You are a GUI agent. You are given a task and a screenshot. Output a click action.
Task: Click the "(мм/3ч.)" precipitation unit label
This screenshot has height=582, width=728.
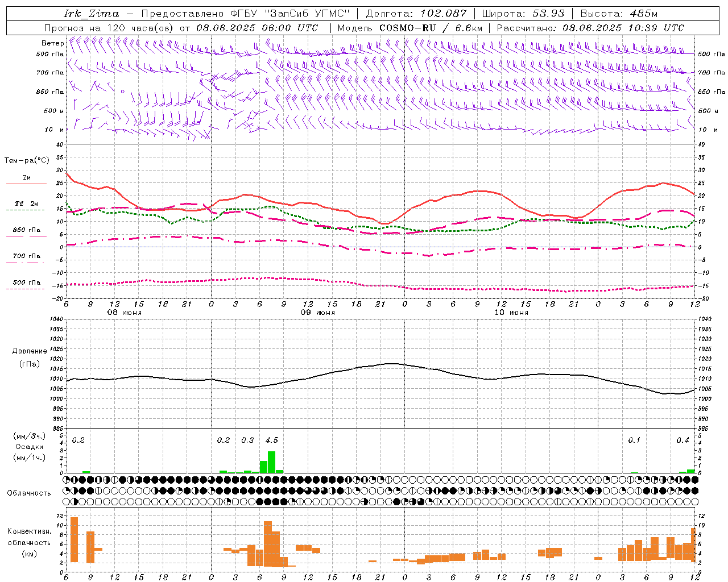coord(30,436)
